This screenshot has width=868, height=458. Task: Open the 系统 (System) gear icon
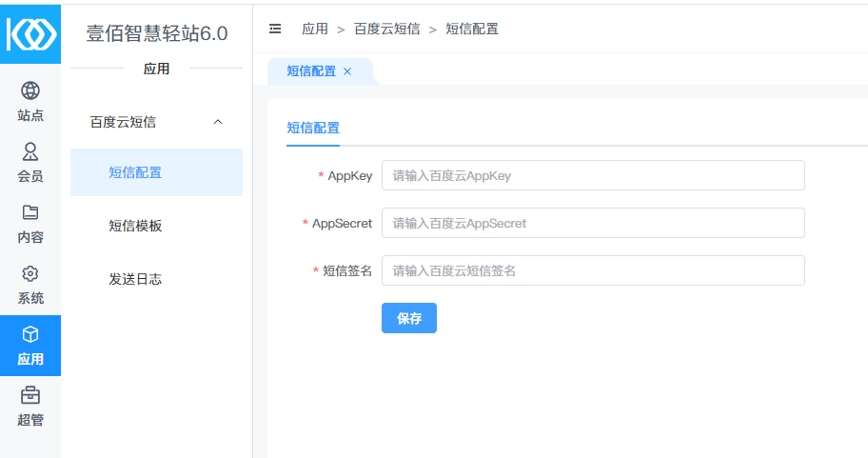[30, 274]
